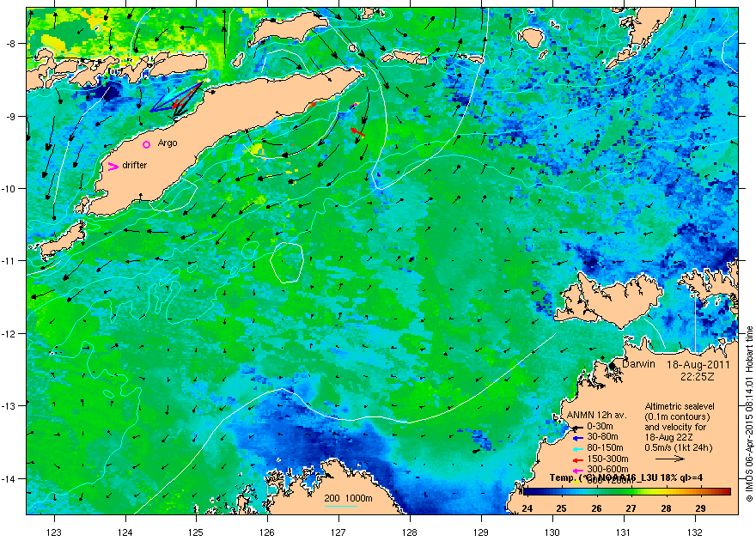Screen dimensions: 756x541
Task: Click the black 0-30m legend arrow
Action: (x=577, y=427)
